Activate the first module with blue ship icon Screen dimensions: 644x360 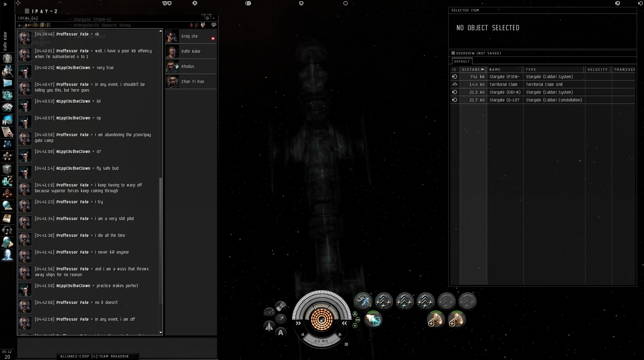coord(363,301)
